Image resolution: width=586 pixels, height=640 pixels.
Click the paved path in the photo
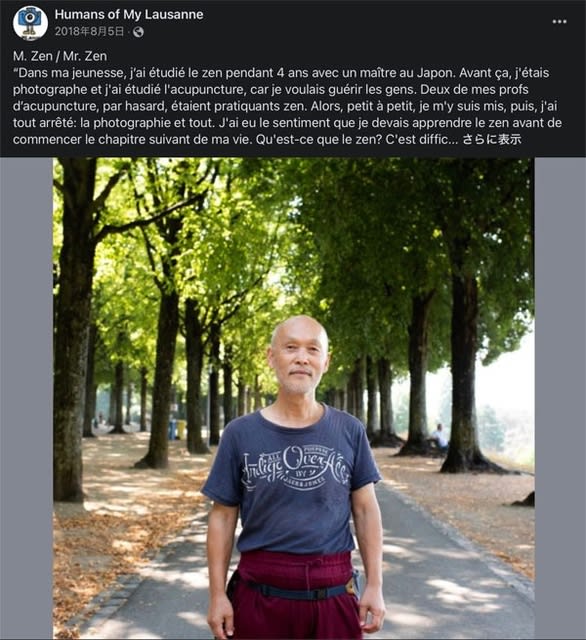point(428,571)
